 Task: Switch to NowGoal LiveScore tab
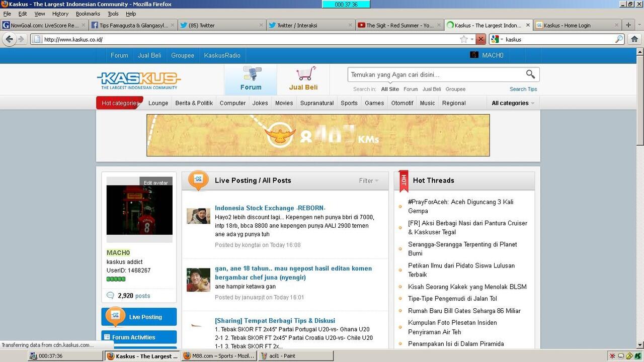click(x=44, y=25)
